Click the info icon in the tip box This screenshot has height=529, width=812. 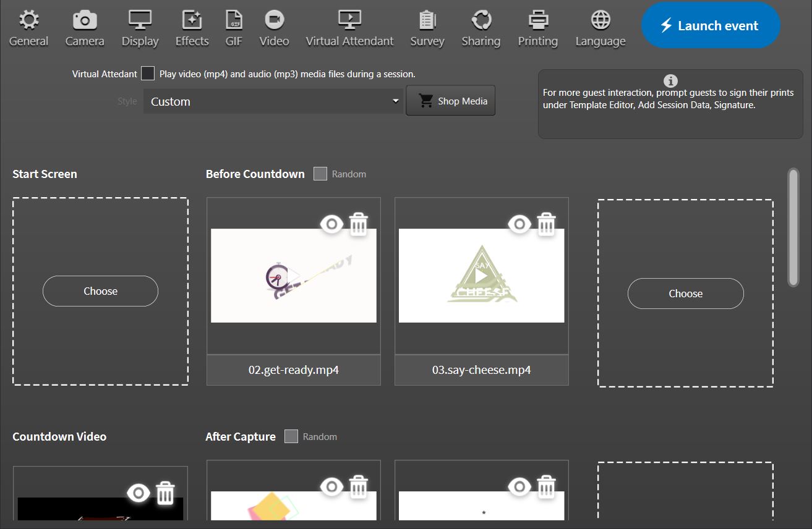click(670, 81)
